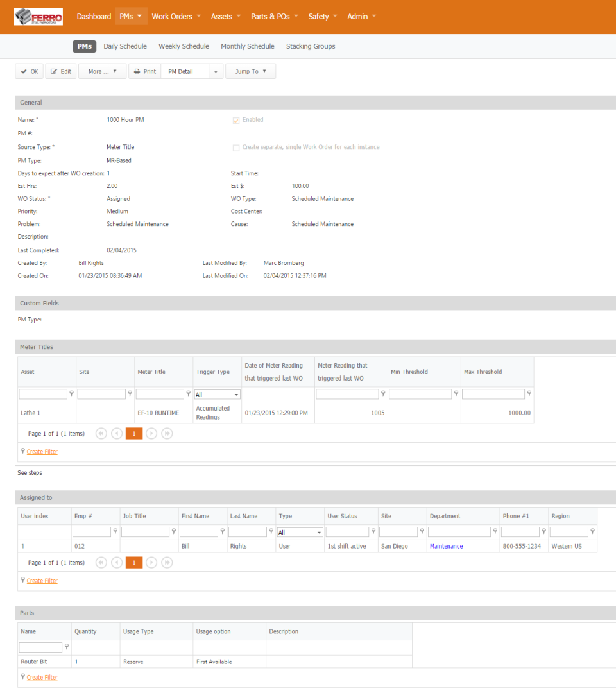Screen dimensions: 616x693
Task: Click the filter icon next to Asset column filter
Action: pos(72,393)
